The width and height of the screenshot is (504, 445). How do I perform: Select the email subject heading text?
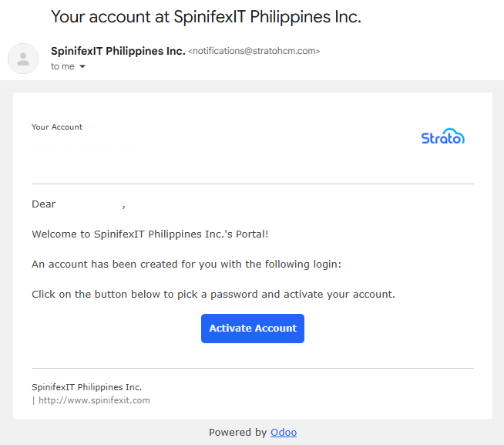tap(206, 16)
